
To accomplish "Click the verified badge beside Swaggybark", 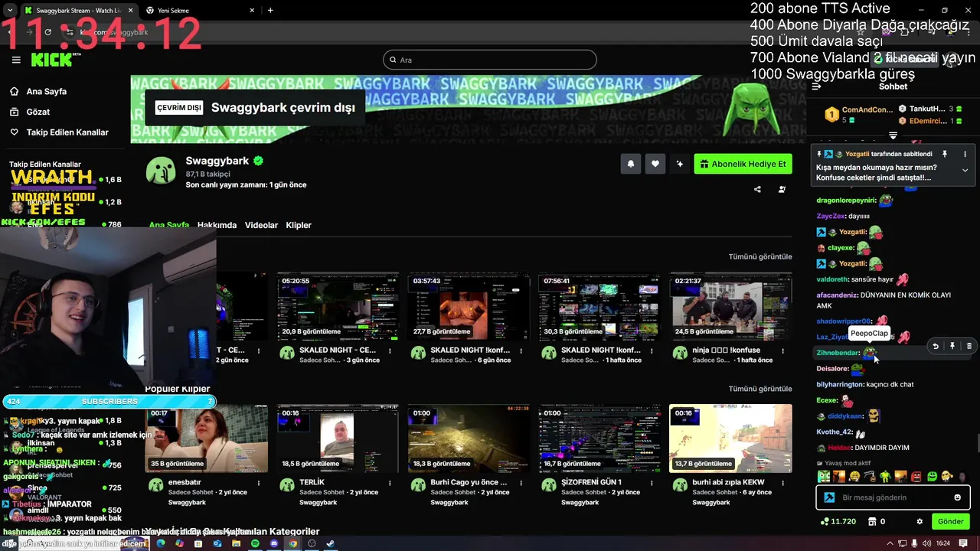I will (x=259, y=161).
